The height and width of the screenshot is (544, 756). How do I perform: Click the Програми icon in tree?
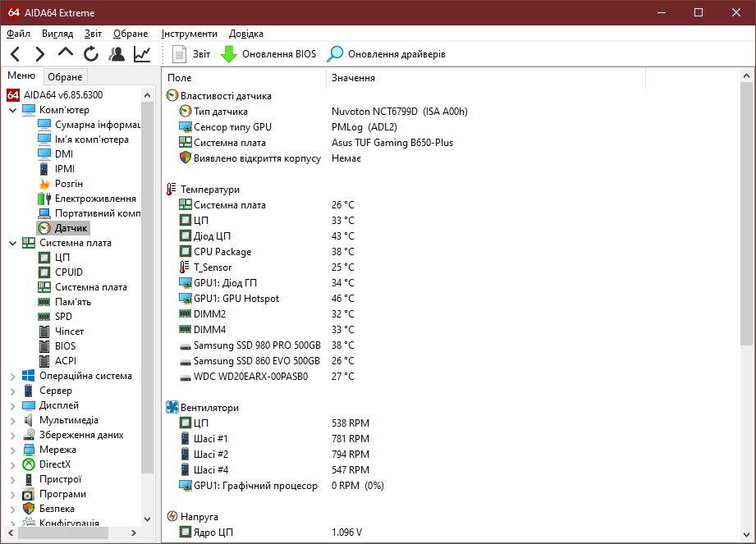pos(29,495)
